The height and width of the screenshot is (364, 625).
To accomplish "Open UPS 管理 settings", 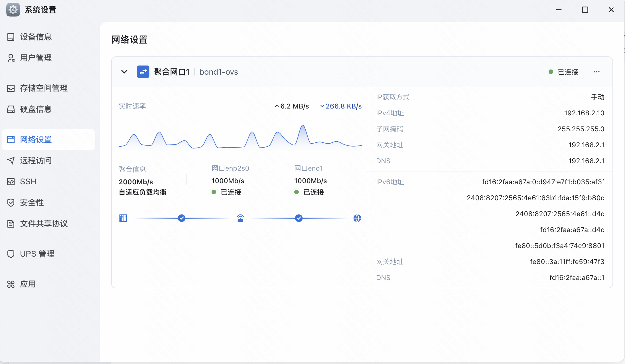I will tap(48, 254).
